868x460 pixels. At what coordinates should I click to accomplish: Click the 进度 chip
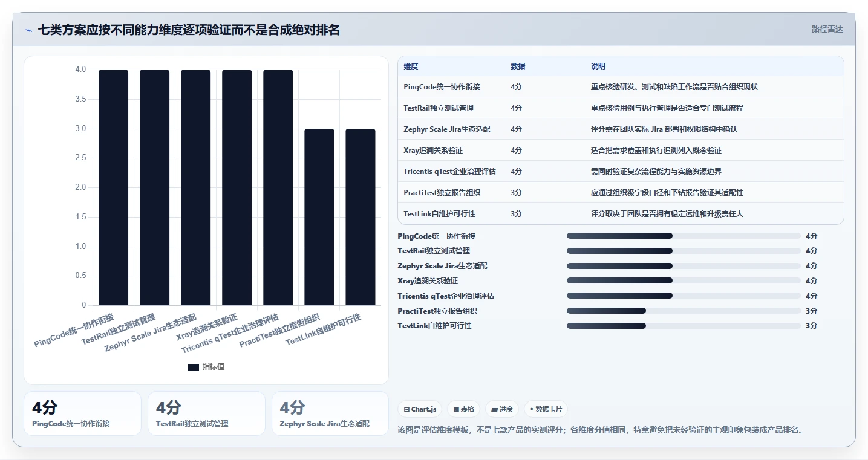pos(502,409)
